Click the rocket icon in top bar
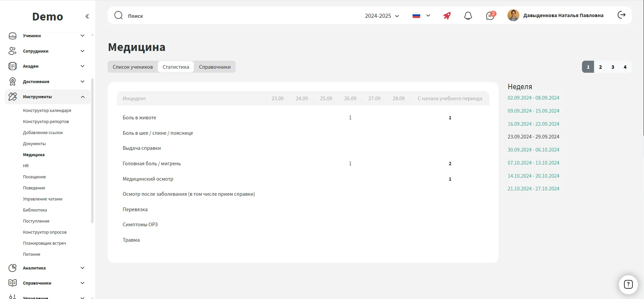The image size is (644, 299). (447, 16)
